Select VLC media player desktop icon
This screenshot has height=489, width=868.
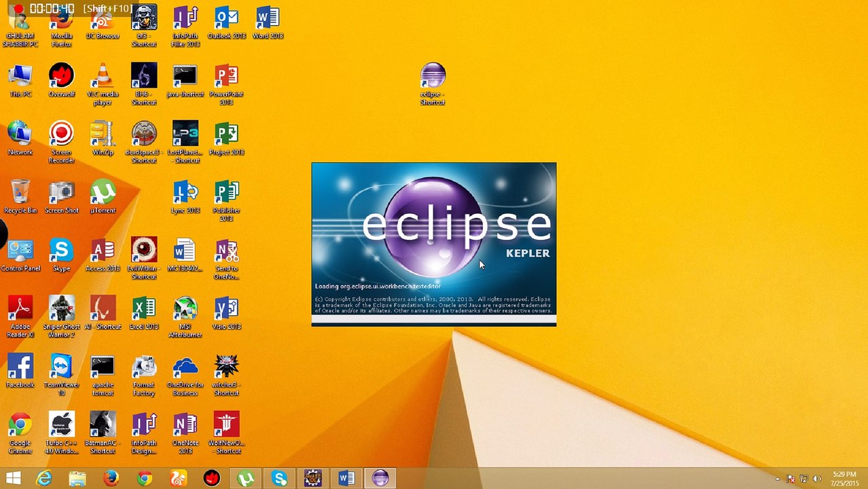click(x=103, y=84)
